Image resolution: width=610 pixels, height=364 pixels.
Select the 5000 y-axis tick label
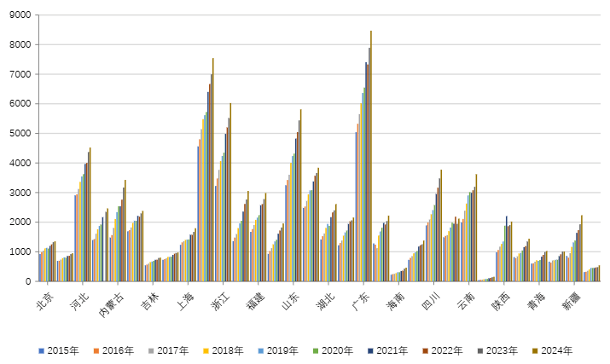[x=20, y=134]
